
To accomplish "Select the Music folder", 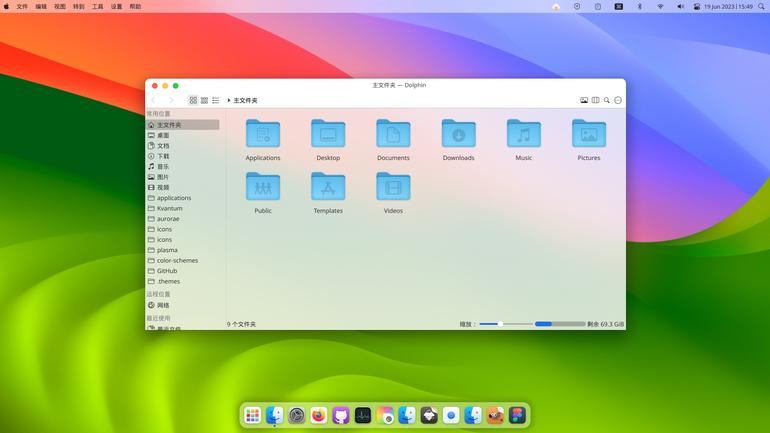I will tap(523, 140).
